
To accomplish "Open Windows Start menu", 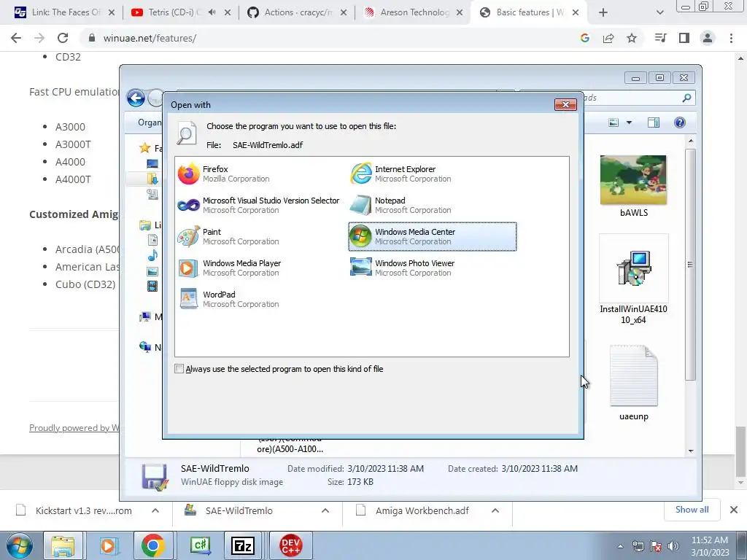I will [x=20, y=545].
